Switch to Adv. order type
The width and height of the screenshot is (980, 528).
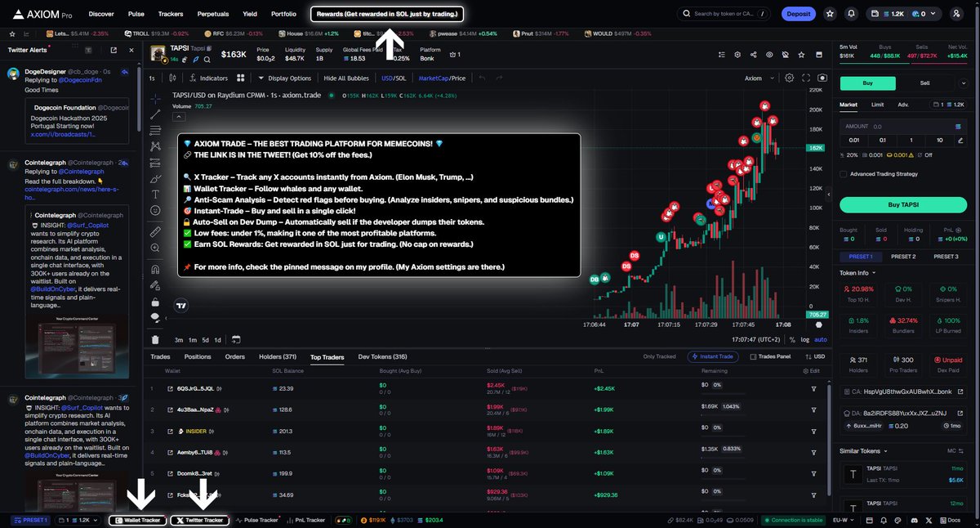coord(903,105)
